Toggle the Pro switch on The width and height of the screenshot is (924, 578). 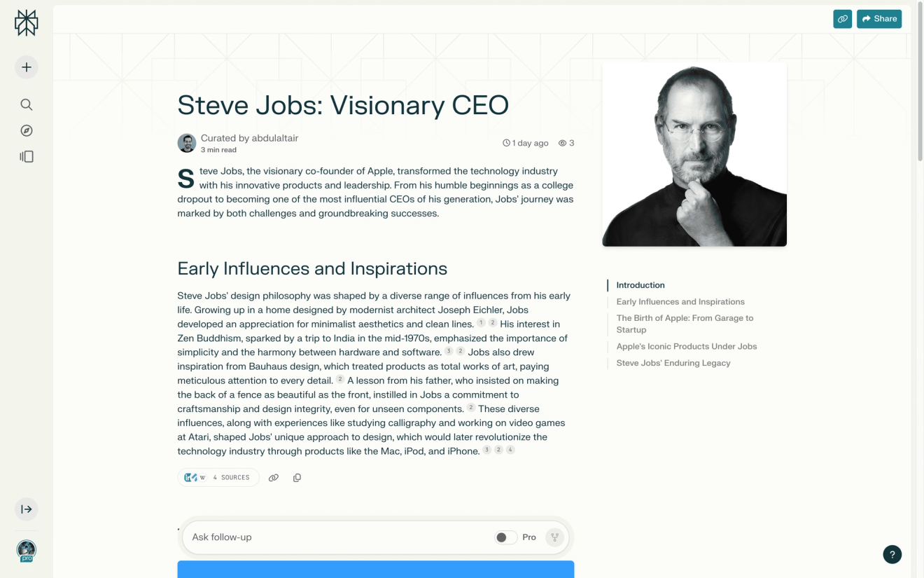click(x=505, y=537)
